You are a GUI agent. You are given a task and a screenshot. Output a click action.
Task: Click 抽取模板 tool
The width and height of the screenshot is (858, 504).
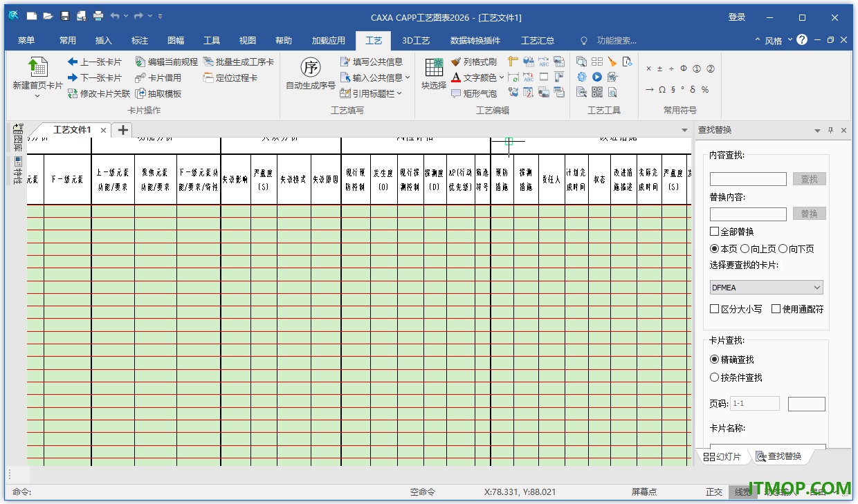pyautogui.click(x=158, y=93)
